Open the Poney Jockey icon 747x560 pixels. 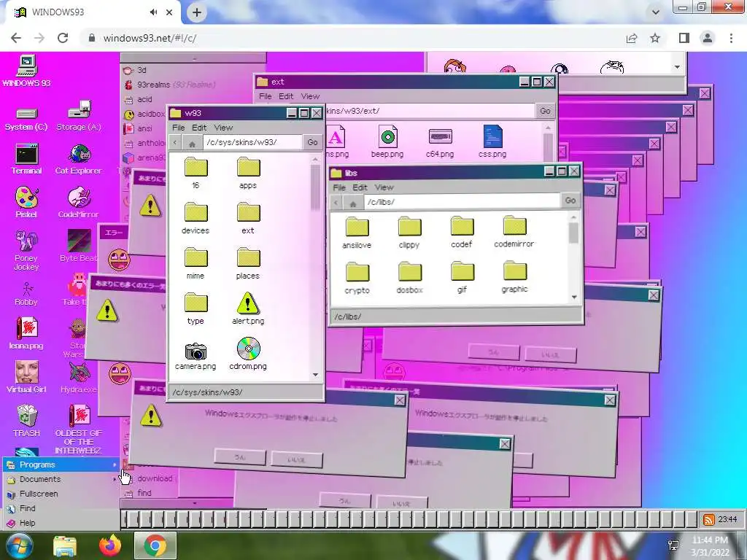click(26, 250)
